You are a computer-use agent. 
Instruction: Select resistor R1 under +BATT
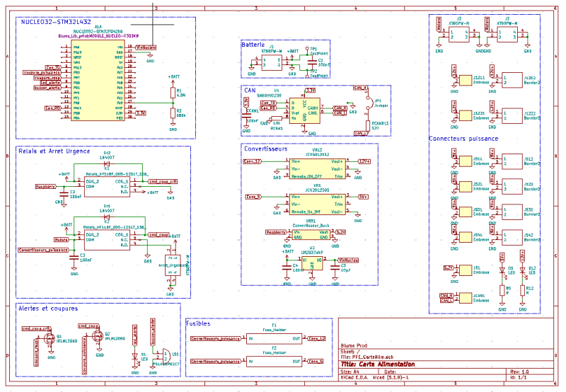pos(173,93)
